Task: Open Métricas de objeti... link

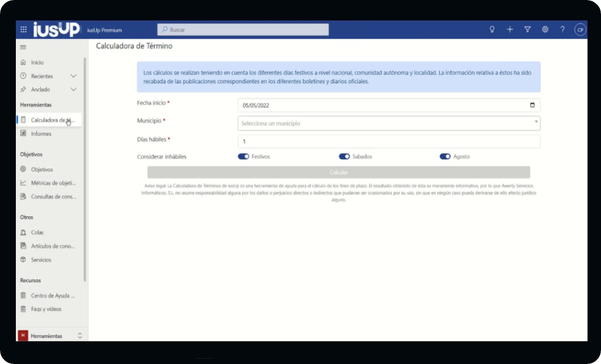Action: click(53, 183)
